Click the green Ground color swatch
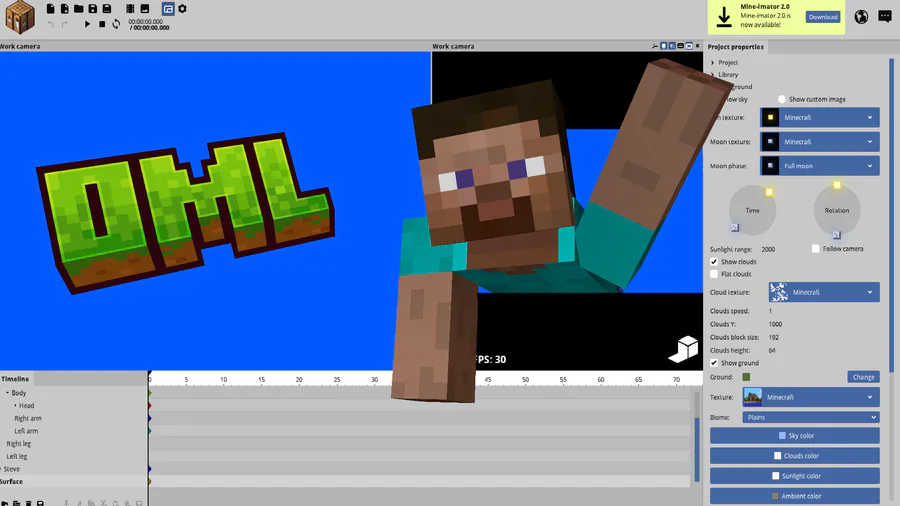The width and height of the screenshot is (900, 506). (746, 377)
